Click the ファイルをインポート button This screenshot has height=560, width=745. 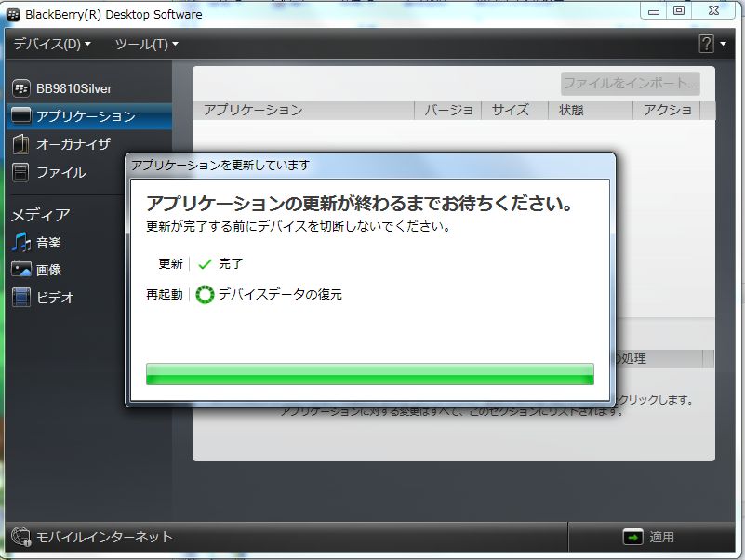point(630,84)
